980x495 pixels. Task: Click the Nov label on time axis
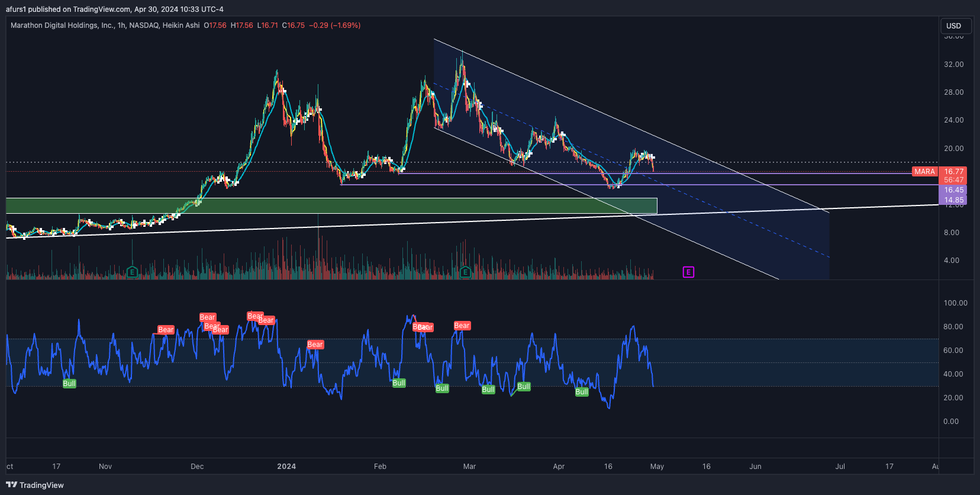point(105,467)
